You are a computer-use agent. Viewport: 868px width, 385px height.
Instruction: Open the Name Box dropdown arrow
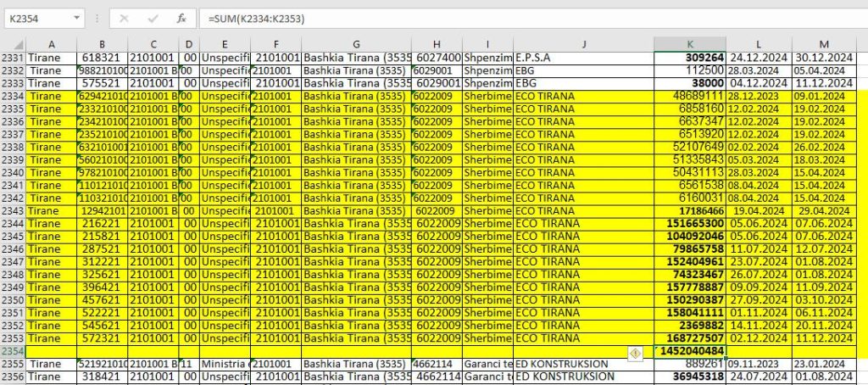[76, 19]
